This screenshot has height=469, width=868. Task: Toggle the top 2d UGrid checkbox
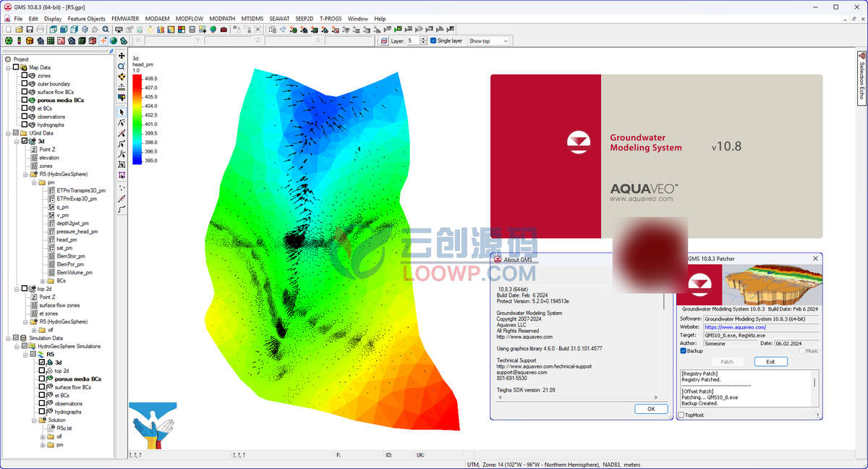click(x=25, y=288)
